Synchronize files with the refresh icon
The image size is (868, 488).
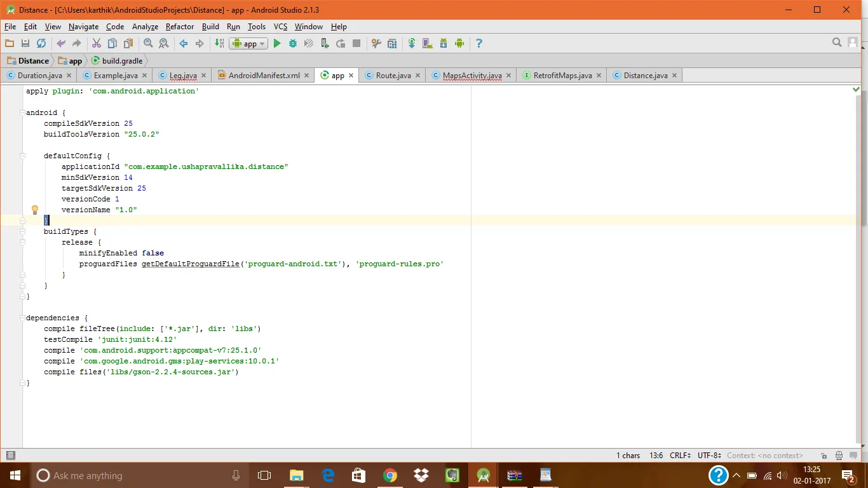pos(41,43)
